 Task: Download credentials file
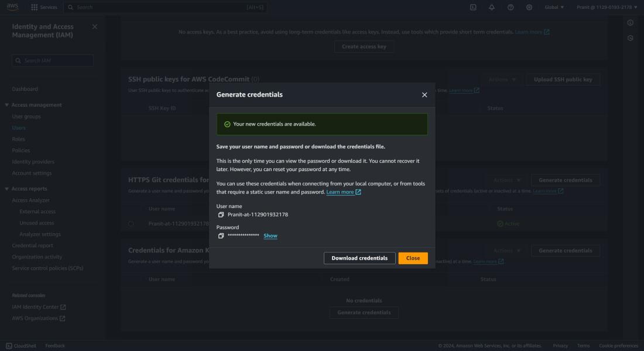tap(359, 258)
